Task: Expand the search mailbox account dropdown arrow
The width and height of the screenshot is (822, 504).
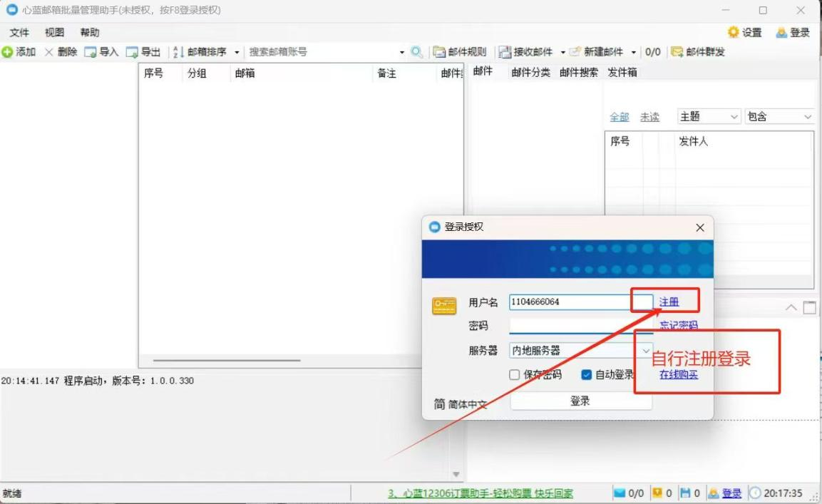Action: tap(402, 53)
